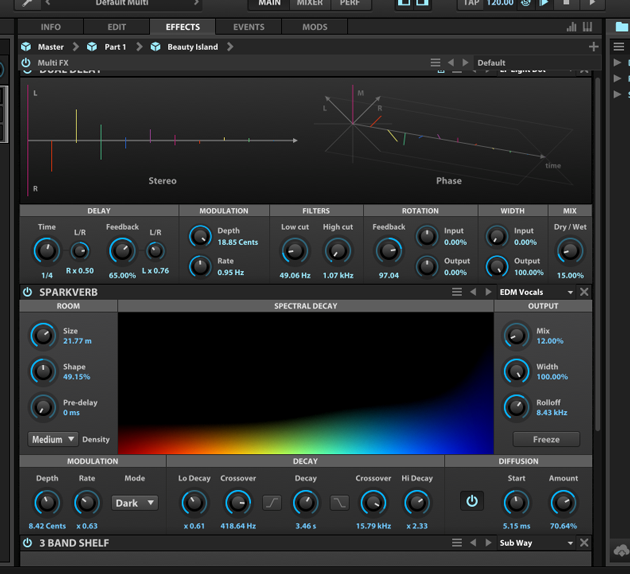The width and height of the screenshot is (630, 574).
Task: Expand the chevron after Part 1 breadcrumb
Action: 139,47
